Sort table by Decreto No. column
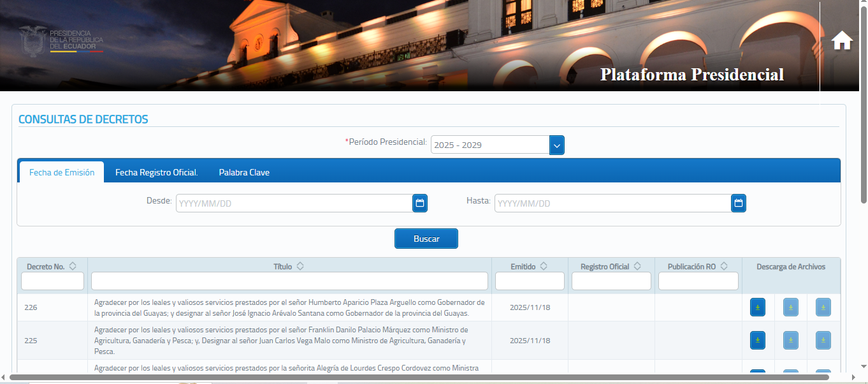868x384 pixels. coord(73,267)
